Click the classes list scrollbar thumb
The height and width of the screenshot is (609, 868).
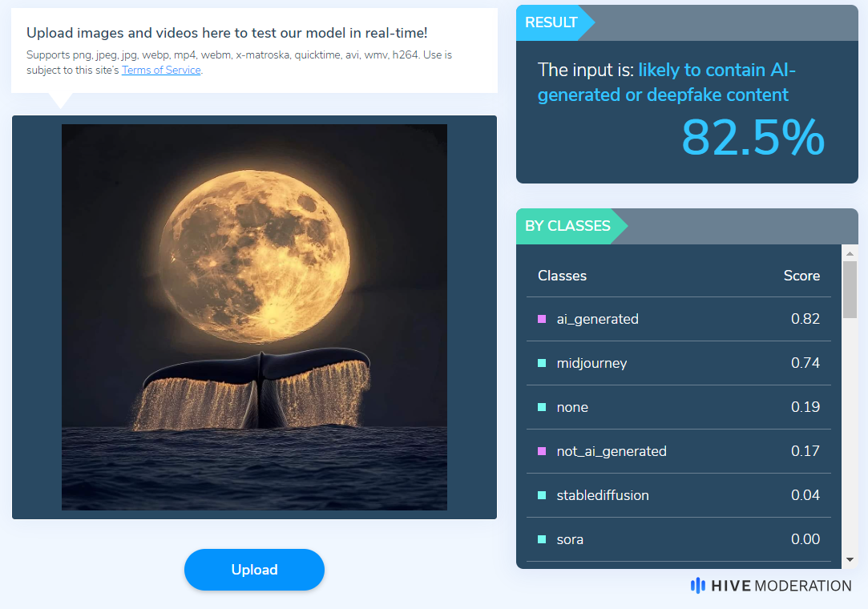[850, 289]
